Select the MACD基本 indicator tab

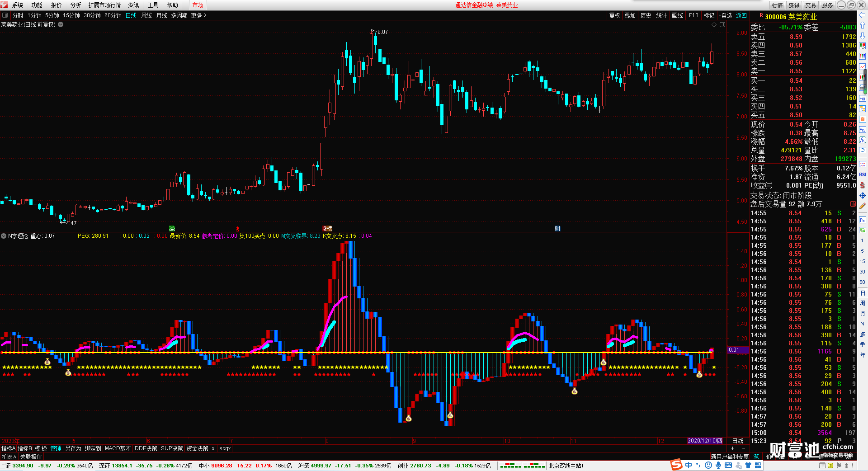118,448
